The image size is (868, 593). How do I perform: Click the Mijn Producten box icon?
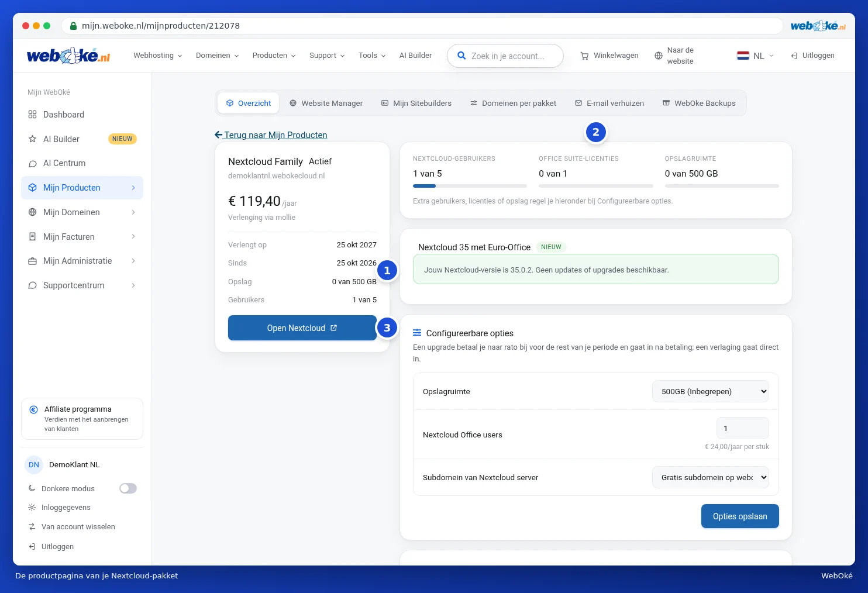point(32,188)
